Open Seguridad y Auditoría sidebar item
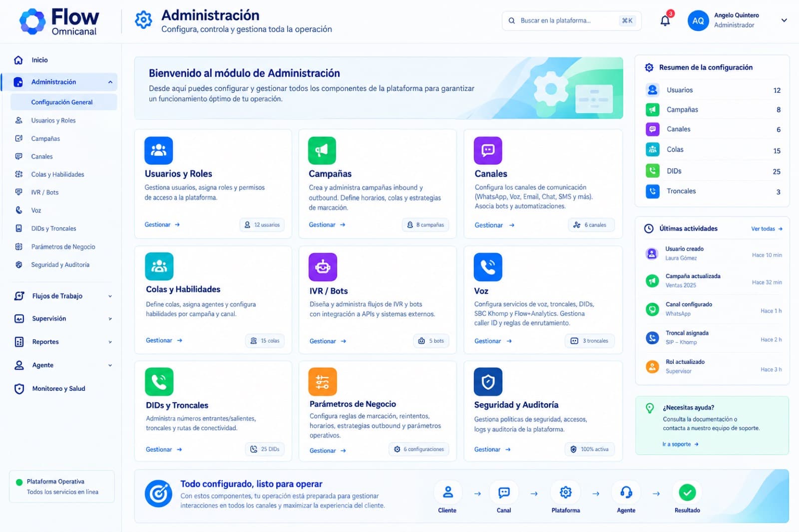799x532 pixels. point(59,265)
